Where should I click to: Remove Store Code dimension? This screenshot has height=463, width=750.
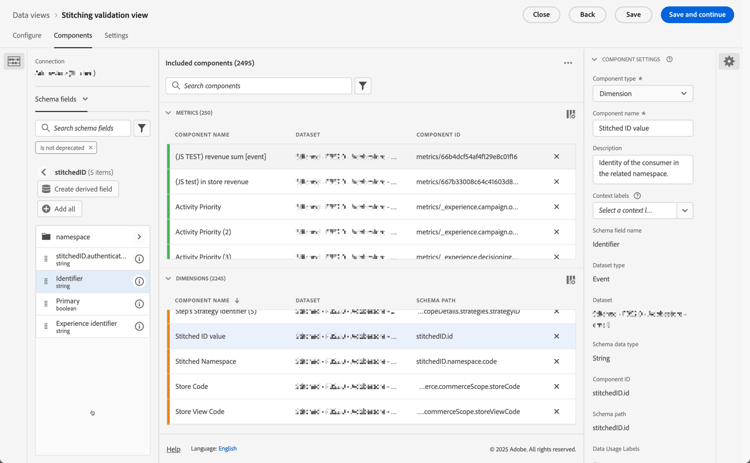556,386
